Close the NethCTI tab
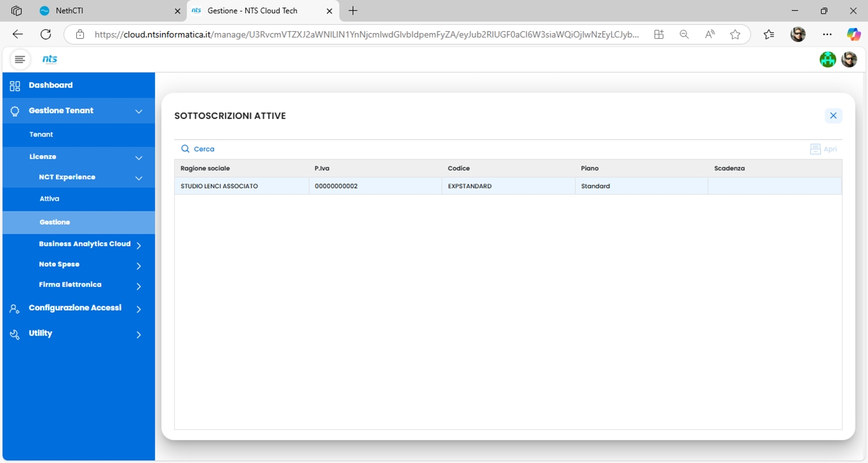The image size is (868, 463). [177, 11]
